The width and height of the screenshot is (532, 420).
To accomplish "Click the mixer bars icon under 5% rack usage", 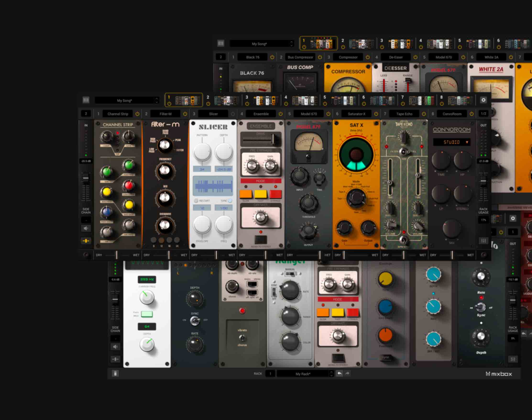I will [x=513, y=359].
